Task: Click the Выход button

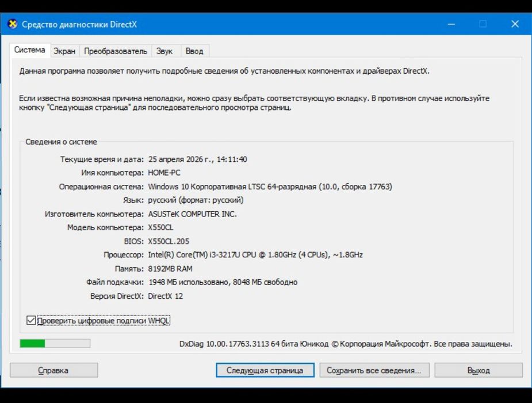Action: [479, 370]
